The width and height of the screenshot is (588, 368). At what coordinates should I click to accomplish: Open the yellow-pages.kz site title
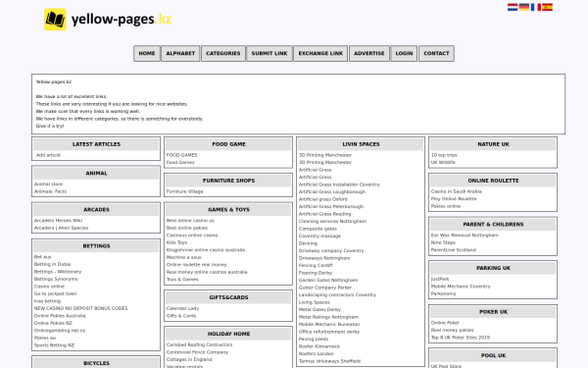coord(122,20)
